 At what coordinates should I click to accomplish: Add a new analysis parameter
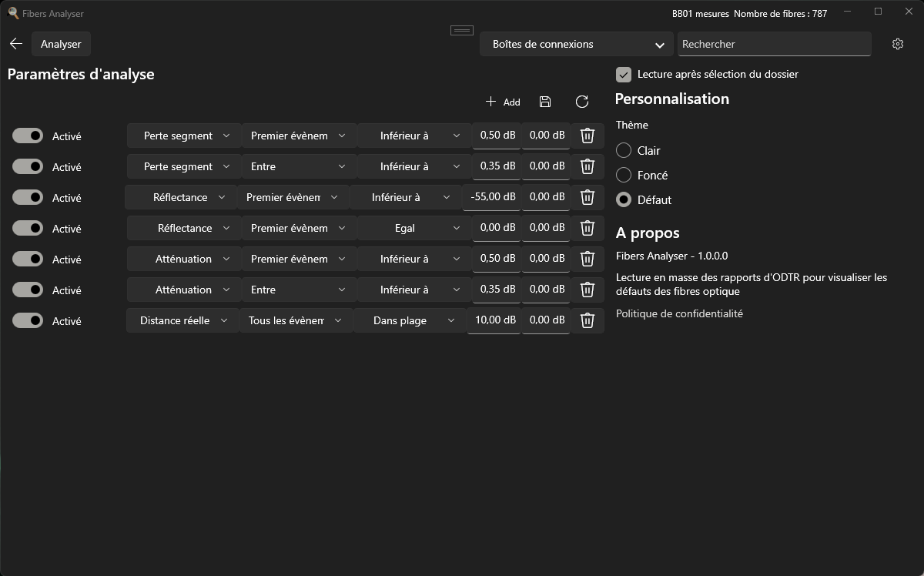[503, 102]
